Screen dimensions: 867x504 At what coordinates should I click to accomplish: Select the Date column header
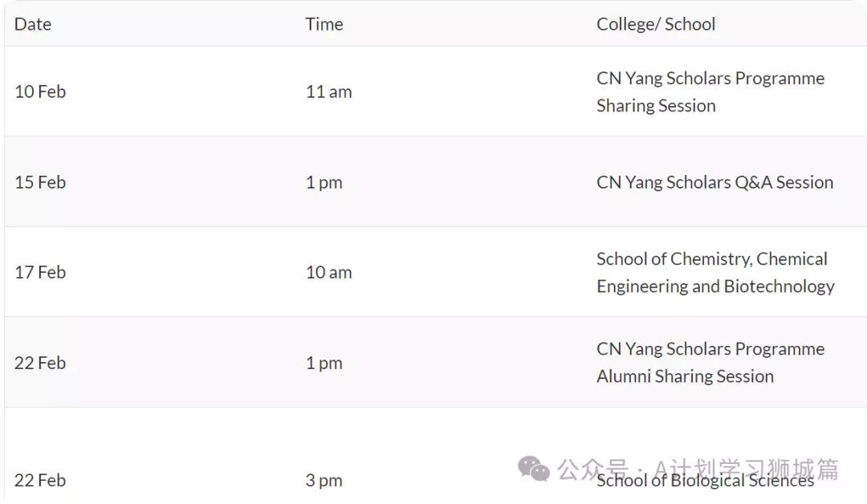(x=33, y=24)
